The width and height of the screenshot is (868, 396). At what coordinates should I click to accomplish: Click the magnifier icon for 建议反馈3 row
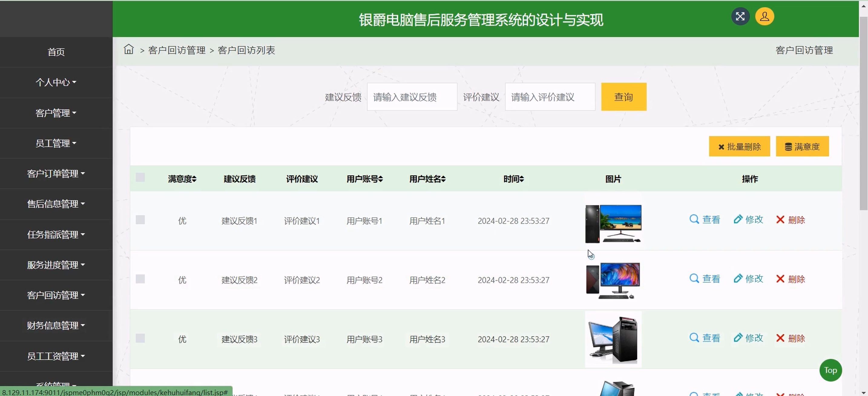click(x=694, y=338)
